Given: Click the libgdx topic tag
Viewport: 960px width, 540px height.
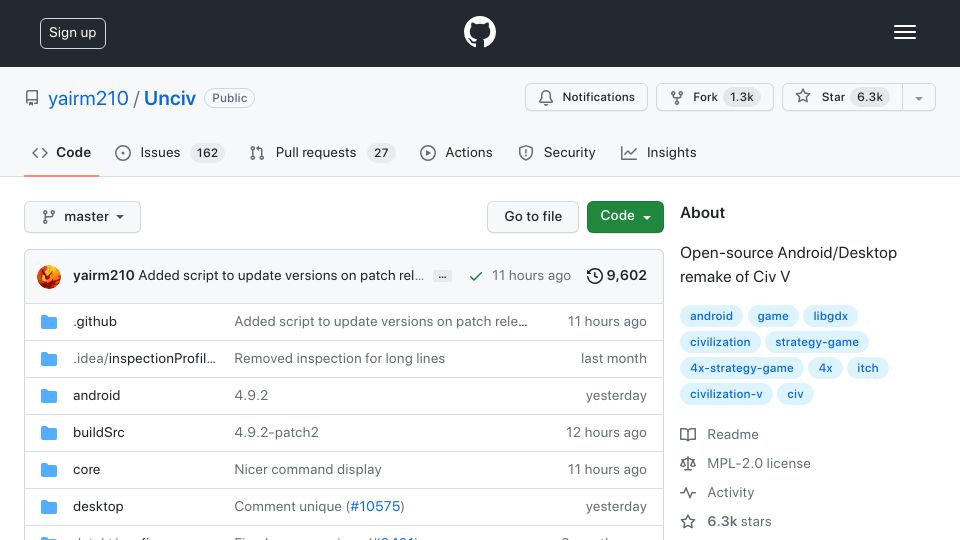Looking at the screenshot, I should [x=830, y=316].
